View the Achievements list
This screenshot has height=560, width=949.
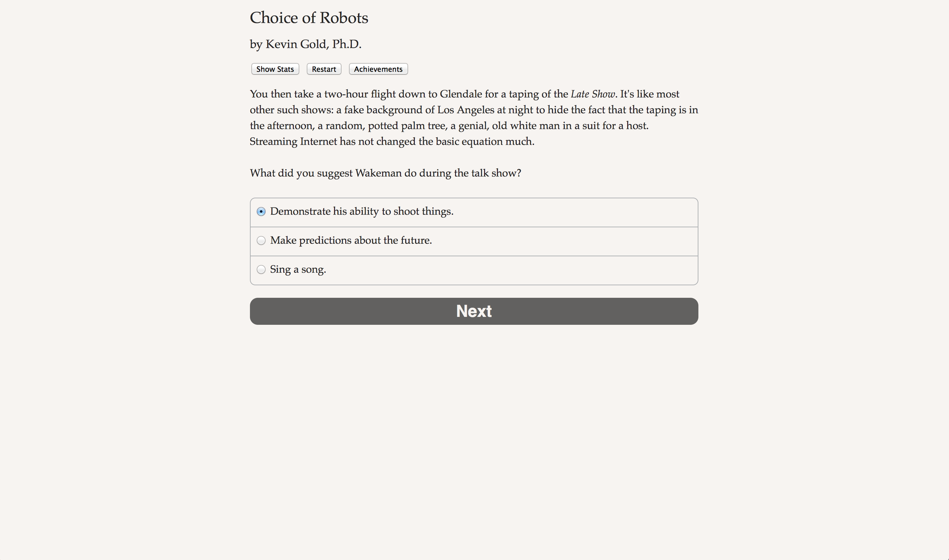click(x=378, y=69)
